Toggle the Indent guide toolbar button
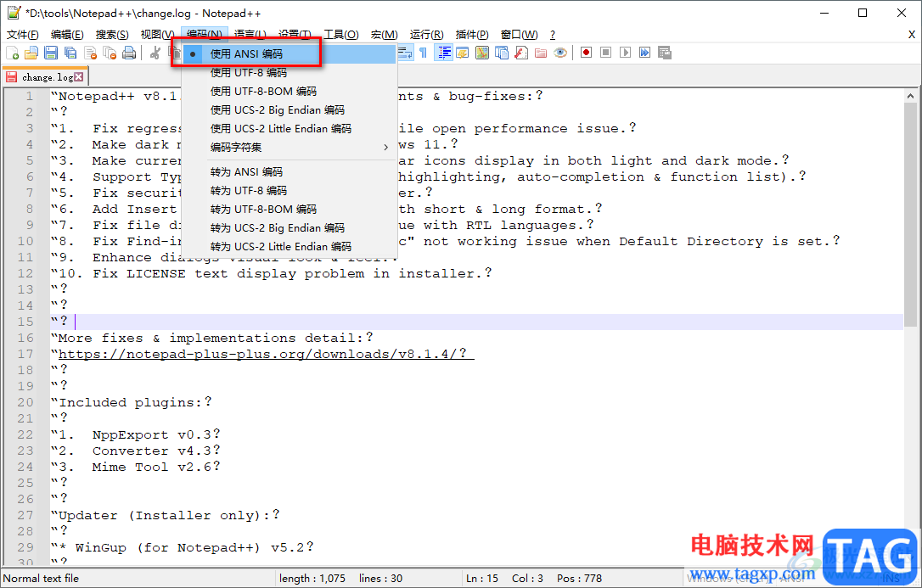The image size is (922, 588). 443,53
